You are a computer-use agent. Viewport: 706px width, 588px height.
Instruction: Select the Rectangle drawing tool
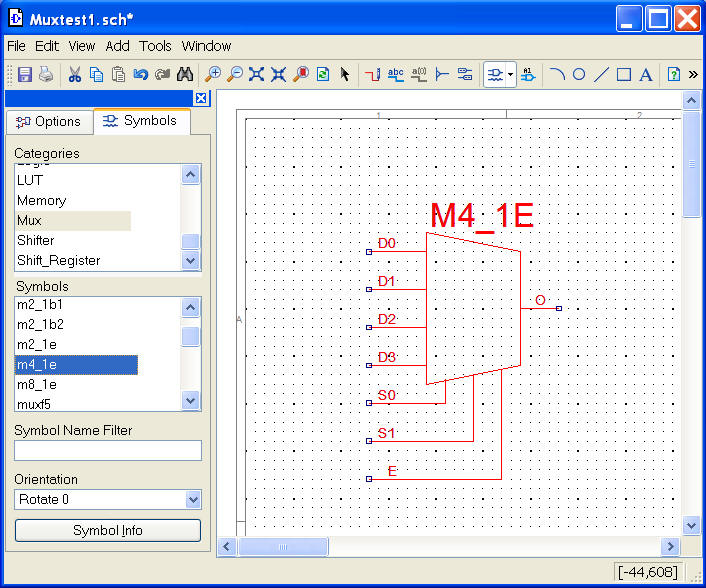[624, 74]
